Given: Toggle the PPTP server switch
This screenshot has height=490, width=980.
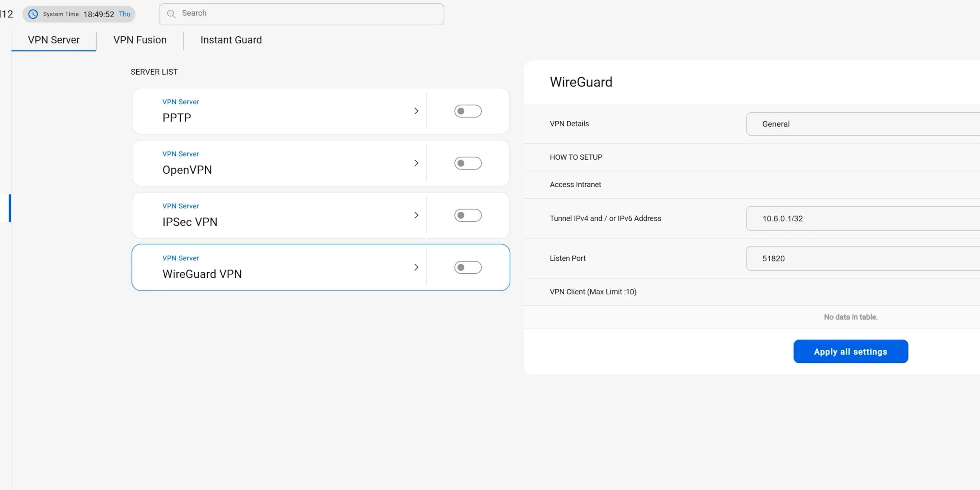Looking at the screenshot, I should pyautogui.click(x=468, y=111).
